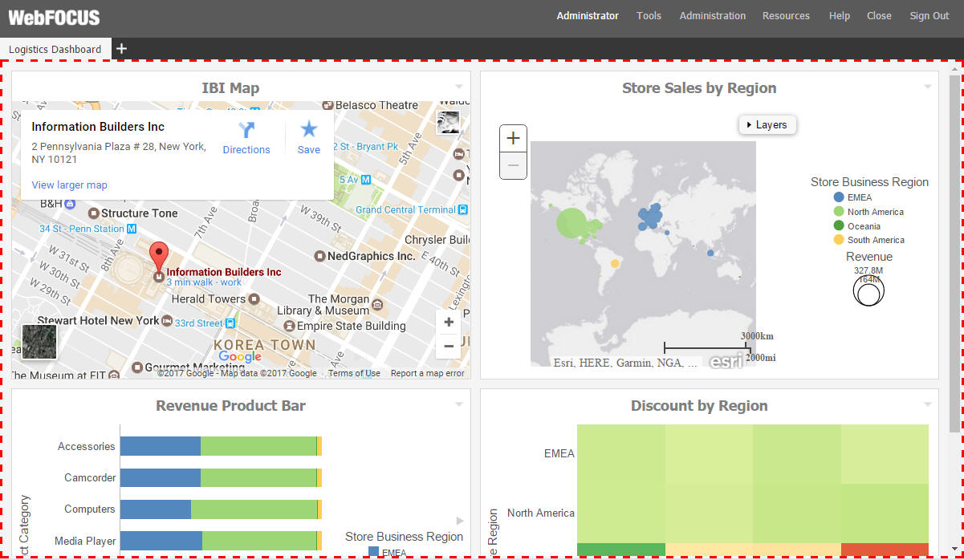Click the Save star icon
This screenshot has width=964, height=560.
coord(308,129)
